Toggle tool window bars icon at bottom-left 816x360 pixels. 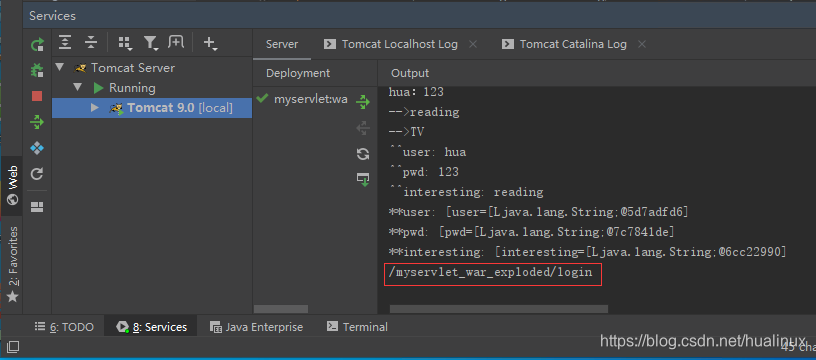coord(13,346)
